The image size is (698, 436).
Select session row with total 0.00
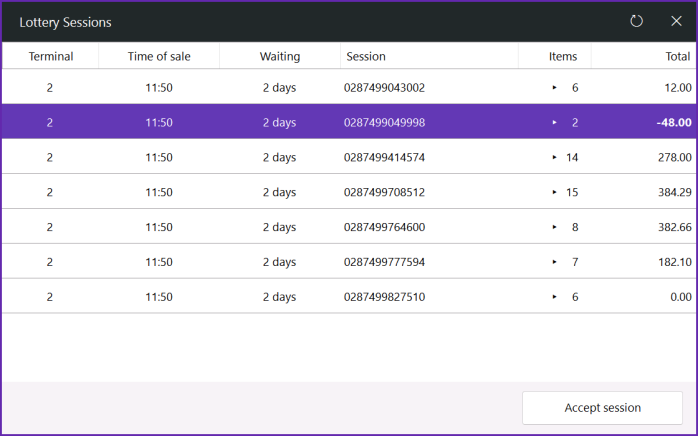tap(349, 297)
